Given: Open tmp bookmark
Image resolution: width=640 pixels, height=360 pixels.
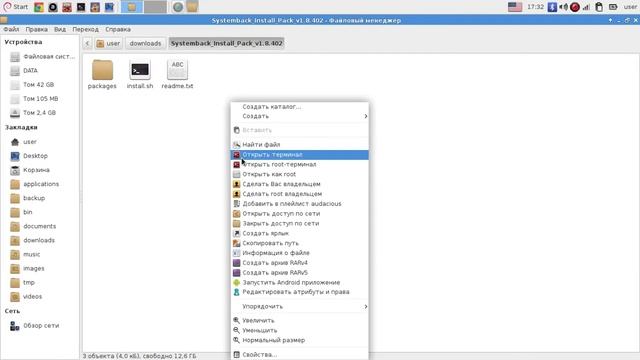Looking at the screenshot, I should click(23, 282).
